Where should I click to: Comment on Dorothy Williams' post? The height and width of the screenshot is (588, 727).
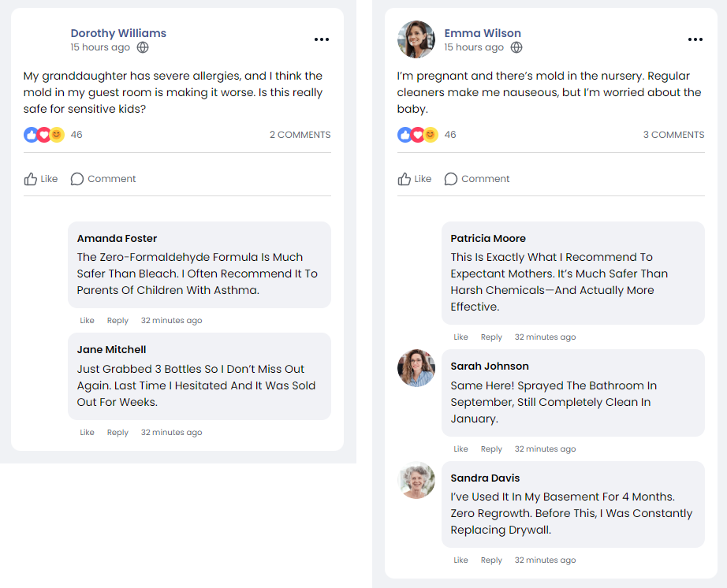[x=103, y=179]
